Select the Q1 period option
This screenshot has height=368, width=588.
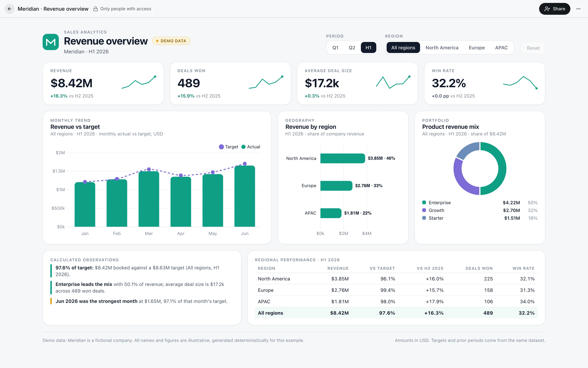[x=335, y=47]
